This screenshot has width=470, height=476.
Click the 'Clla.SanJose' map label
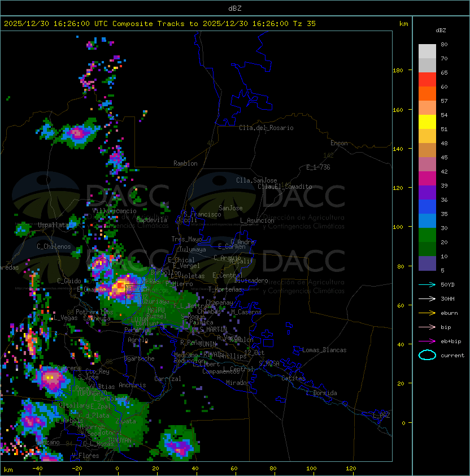pos(256,180)
